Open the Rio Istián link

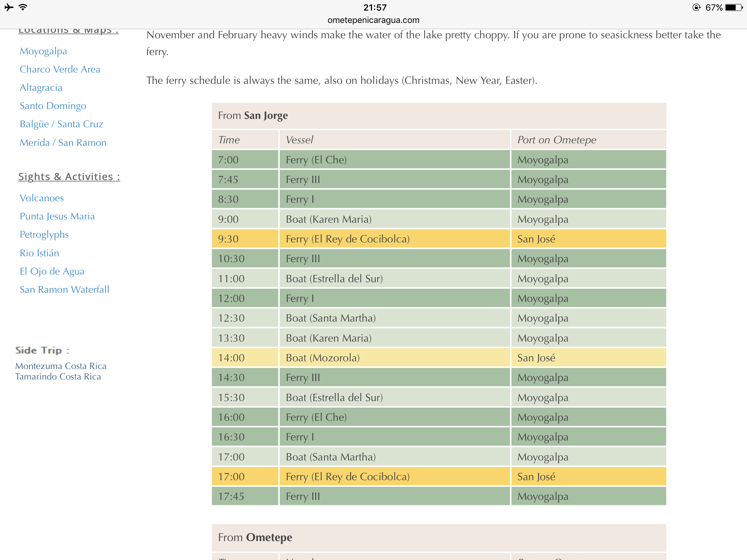coord(39,253)
